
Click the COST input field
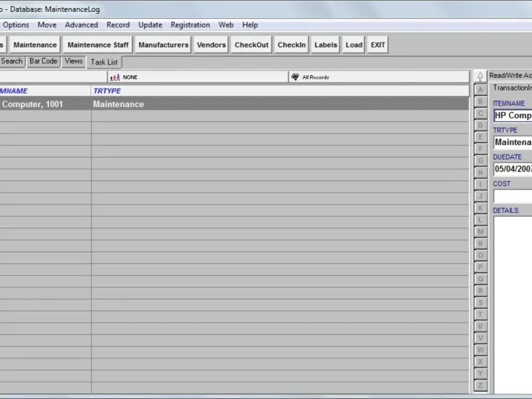point(513,196)
